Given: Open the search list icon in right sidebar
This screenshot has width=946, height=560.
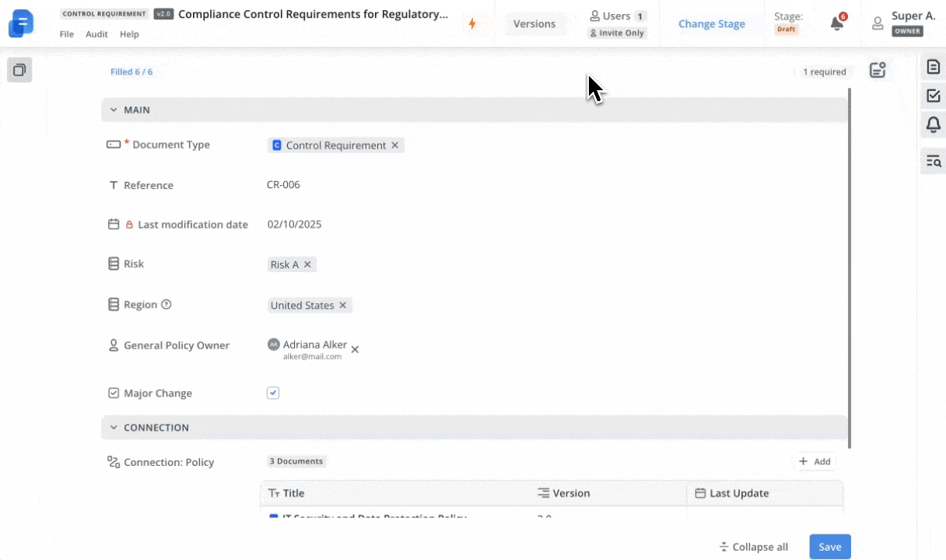Looking at the screenshot, I should pyautogui.click(x=933, y=161).
